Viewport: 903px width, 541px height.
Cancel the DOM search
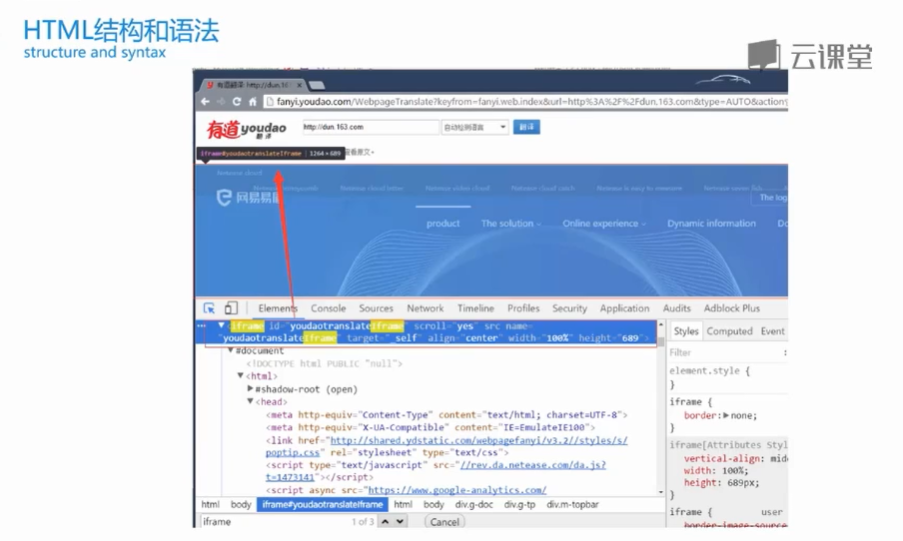(x=445, y=522)
